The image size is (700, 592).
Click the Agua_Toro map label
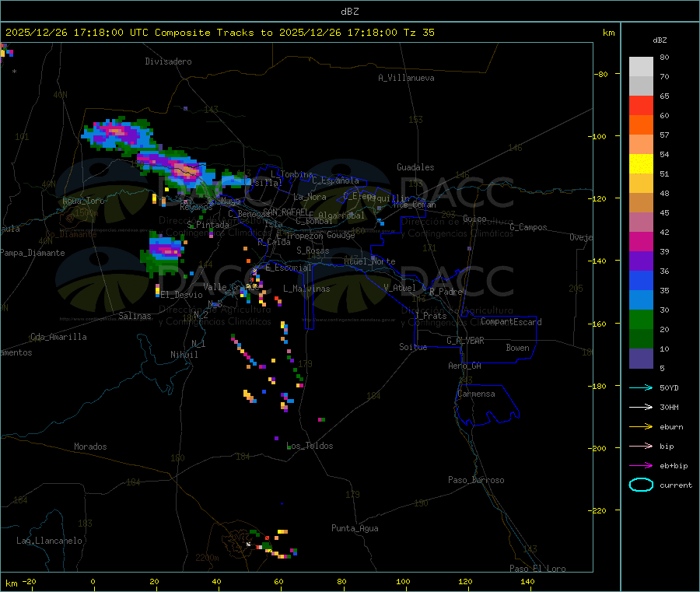(83, 201)
